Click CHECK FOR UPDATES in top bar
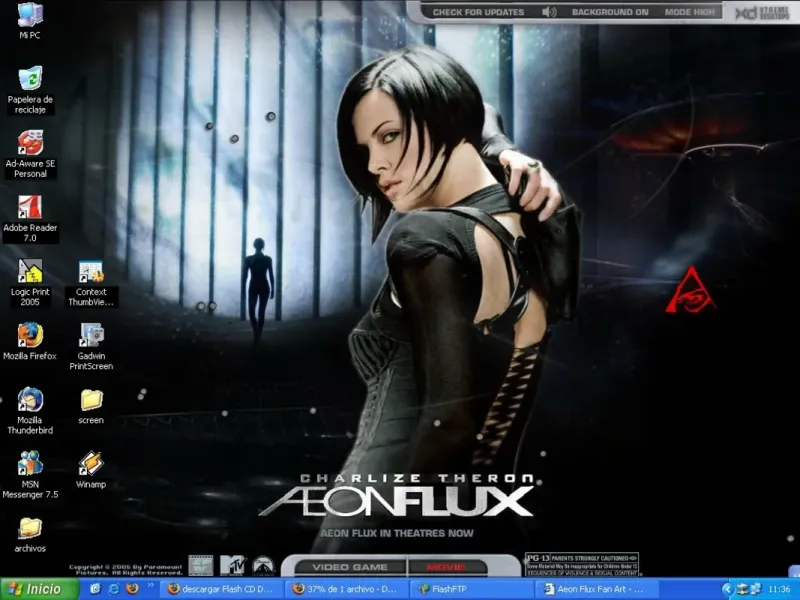 (479, 12)
